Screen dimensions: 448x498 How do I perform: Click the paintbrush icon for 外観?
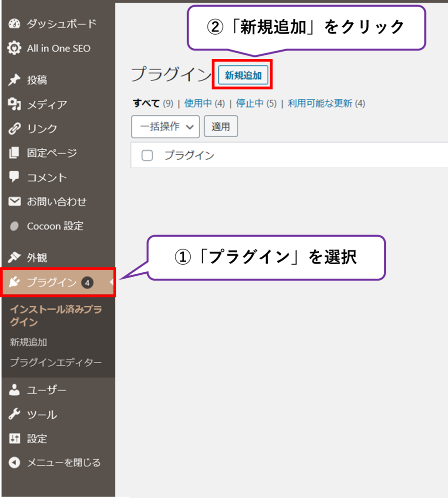(14, 257)
